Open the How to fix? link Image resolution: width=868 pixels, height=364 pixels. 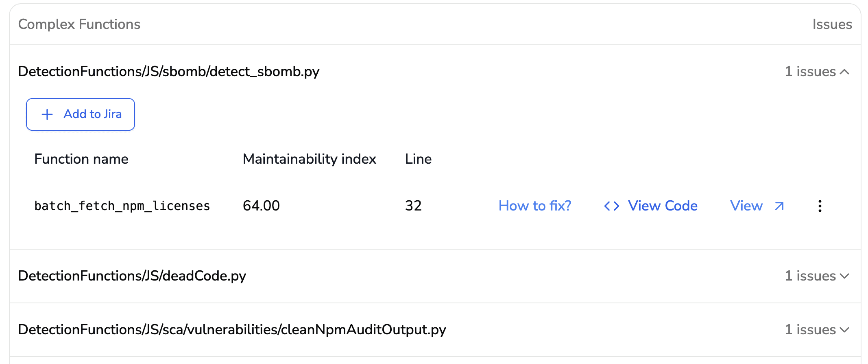(535, 206)
